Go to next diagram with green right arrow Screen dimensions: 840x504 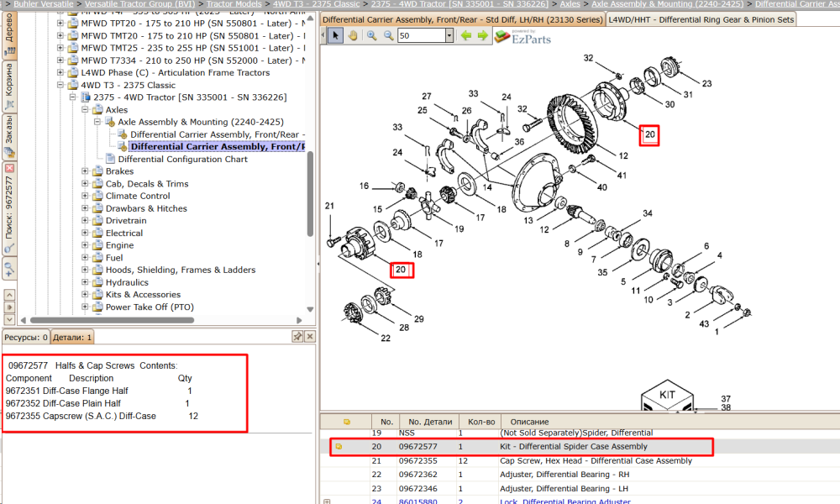(483, 36)
